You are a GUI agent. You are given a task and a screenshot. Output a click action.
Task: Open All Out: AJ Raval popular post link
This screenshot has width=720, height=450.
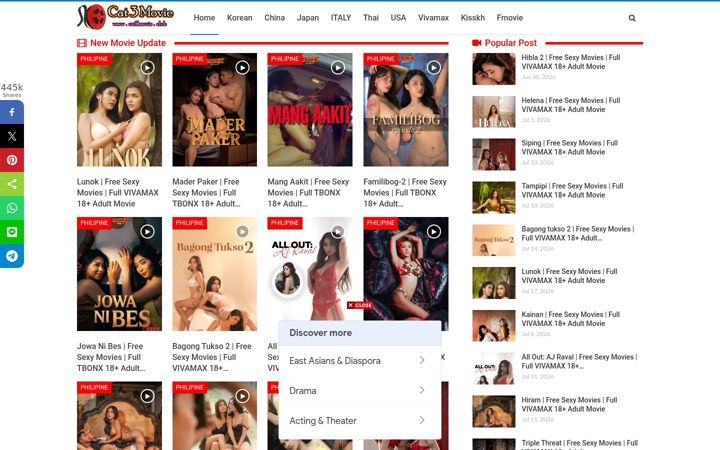click(x=579, y=361)
